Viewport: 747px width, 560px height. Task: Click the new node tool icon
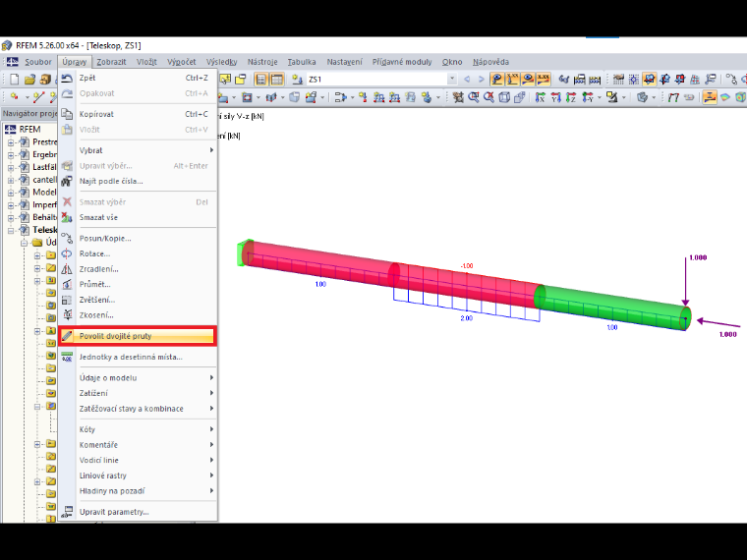(x=15, y=97)
